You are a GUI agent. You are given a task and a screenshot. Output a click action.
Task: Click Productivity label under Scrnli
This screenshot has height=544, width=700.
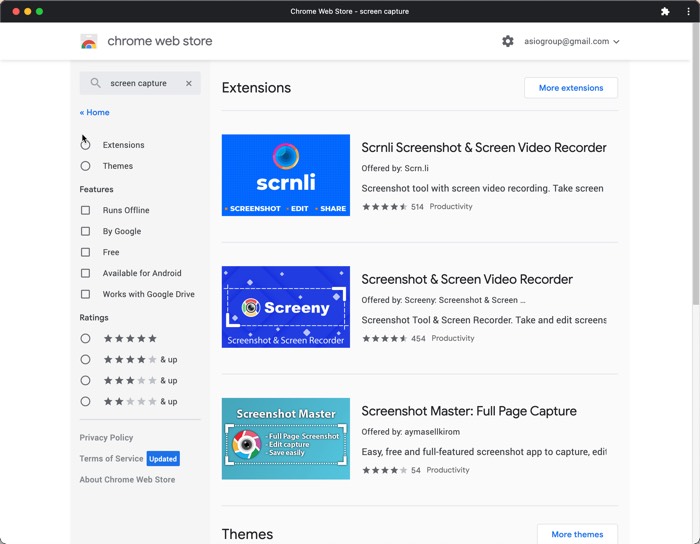click(451, 207)
